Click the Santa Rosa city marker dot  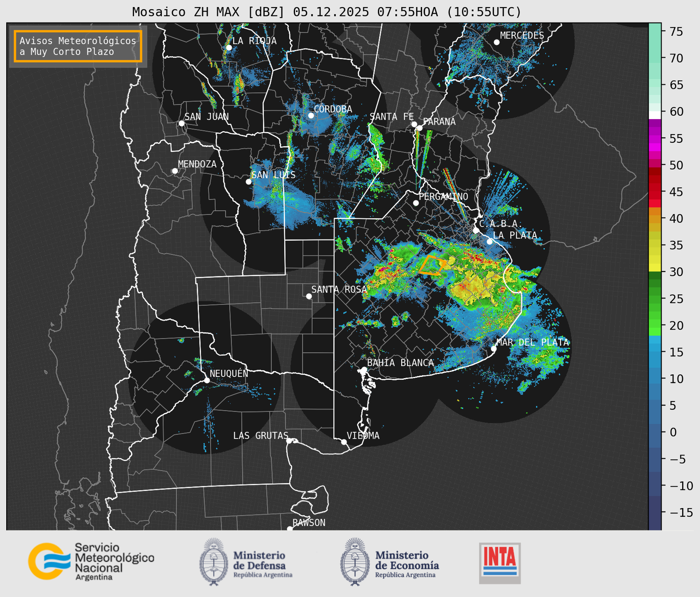coord(309,296)
